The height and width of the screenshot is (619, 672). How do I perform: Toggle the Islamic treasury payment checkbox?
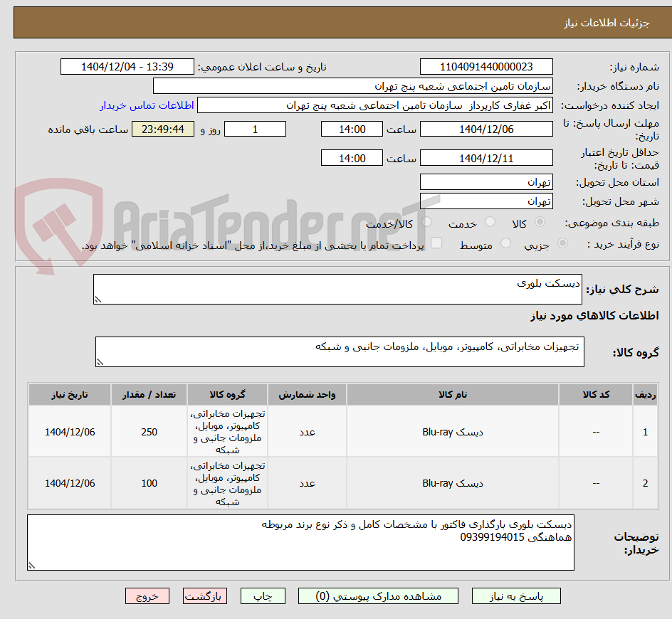point(436,243)
